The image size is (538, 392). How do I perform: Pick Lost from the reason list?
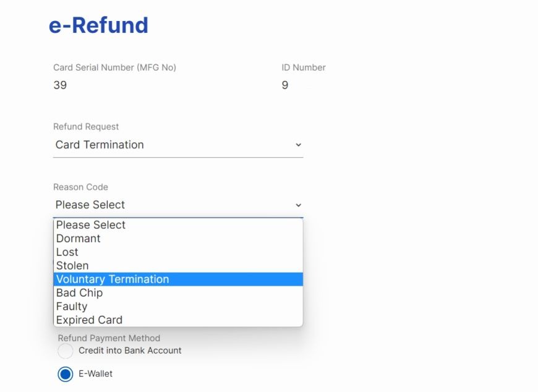click(x=67, y=252)
